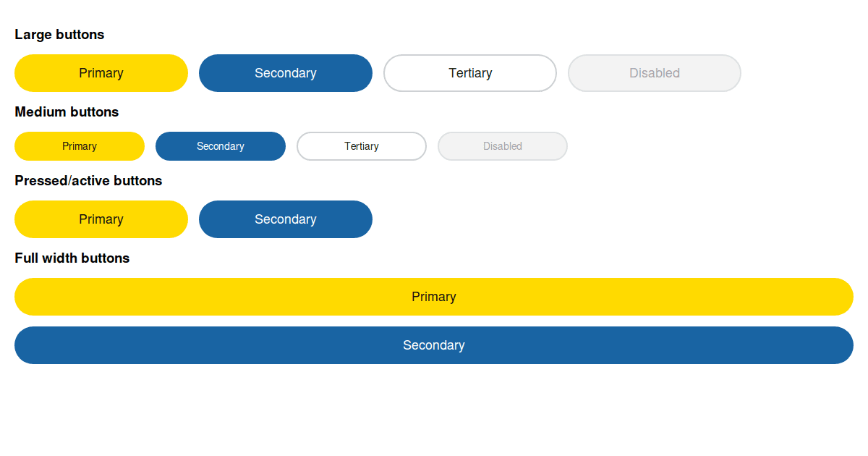Click the large Primary button
The width and height of the screenshot is (868, 456).
[101, 73]
